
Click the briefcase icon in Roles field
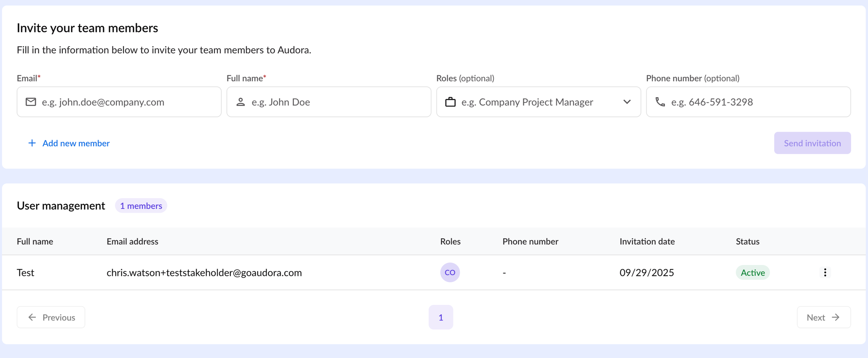click(x=450, y=102)
